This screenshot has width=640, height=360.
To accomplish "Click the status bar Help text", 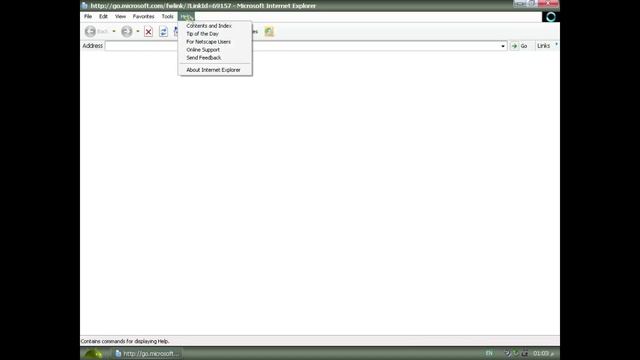I will click(125, 341).
